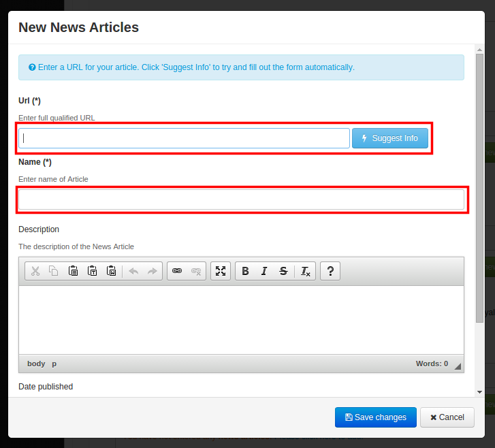Click the editor resize handle corner
The height and width of the screenshot is (448, 495).
click(x=458, y=366)
